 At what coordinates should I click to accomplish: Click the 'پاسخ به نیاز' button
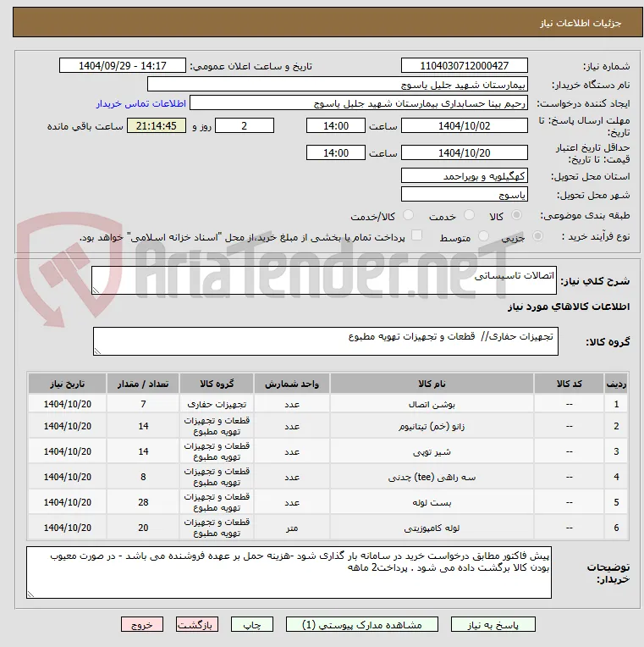pos(493,624)
